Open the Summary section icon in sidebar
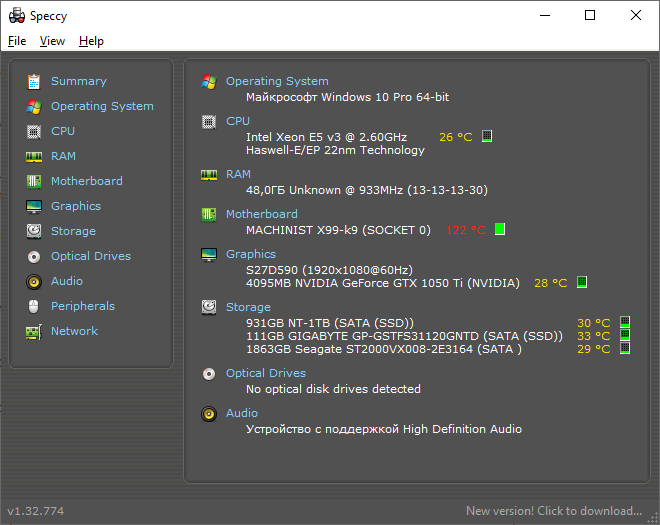 pyautogui.click(x=34, y=82)
